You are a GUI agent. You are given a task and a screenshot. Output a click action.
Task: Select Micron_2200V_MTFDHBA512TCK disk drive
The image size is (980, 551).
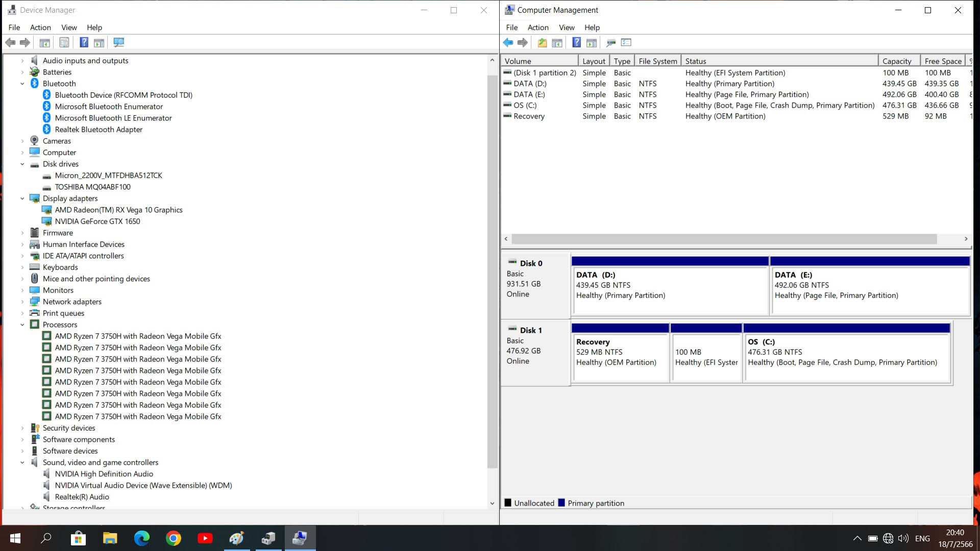109,176
